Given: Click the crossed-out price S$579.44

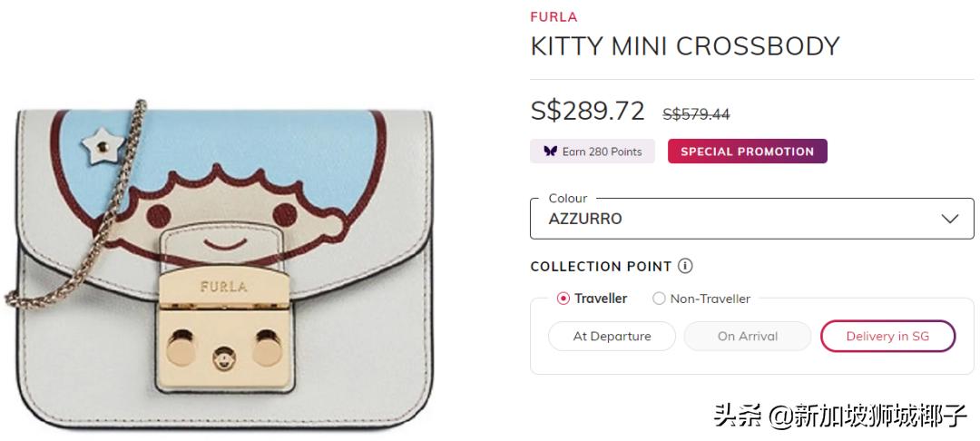Looking at the screenshot, I should 696,113.
